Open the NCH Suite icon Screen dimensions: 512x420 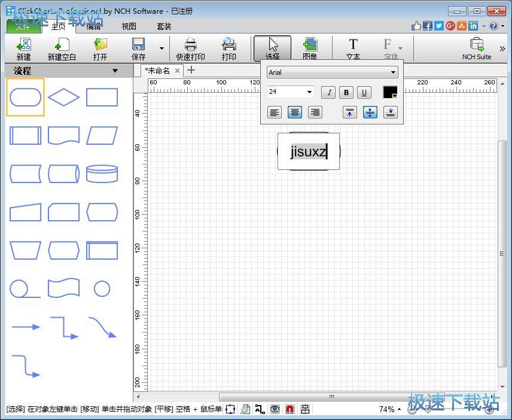click(476, 48)
